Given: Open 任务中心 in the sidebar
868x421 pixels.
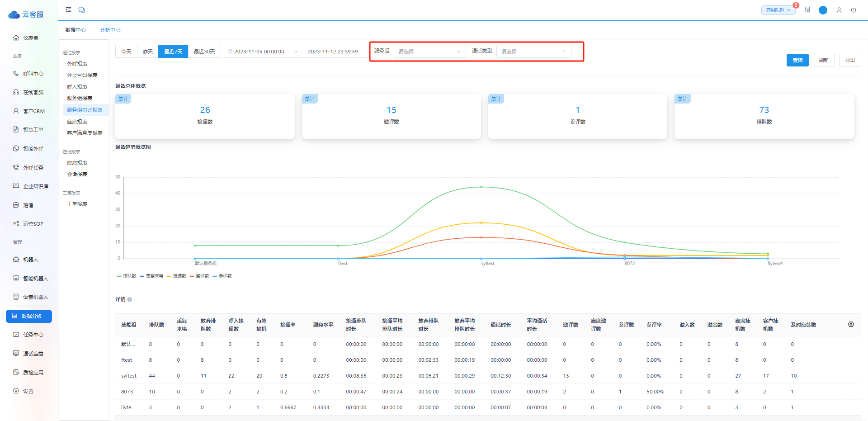Looking at the screenshot, I should pos(29,335).
